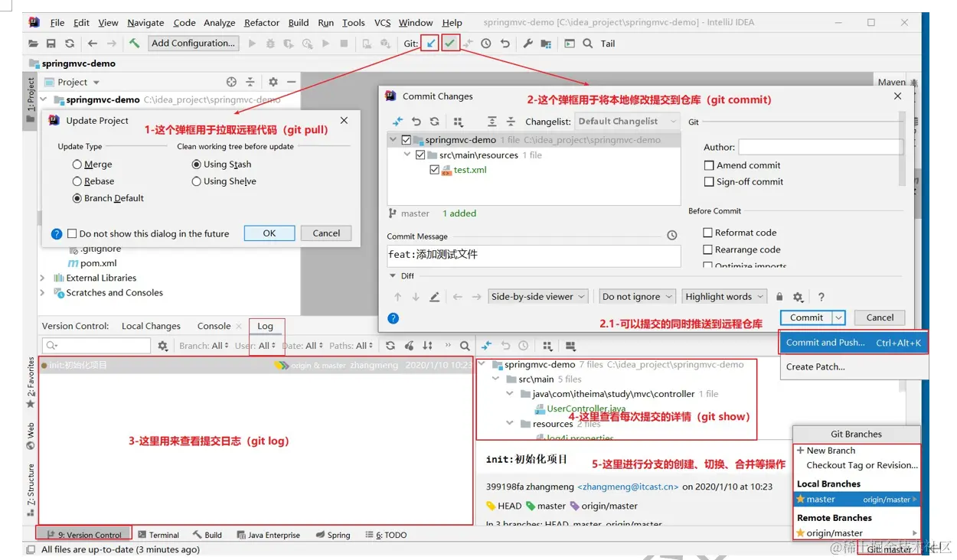The height and width of the screenshot is (560, 957).
Task: Click Refresh icon in Commit Changes toolbar
Action: (435, 122)
